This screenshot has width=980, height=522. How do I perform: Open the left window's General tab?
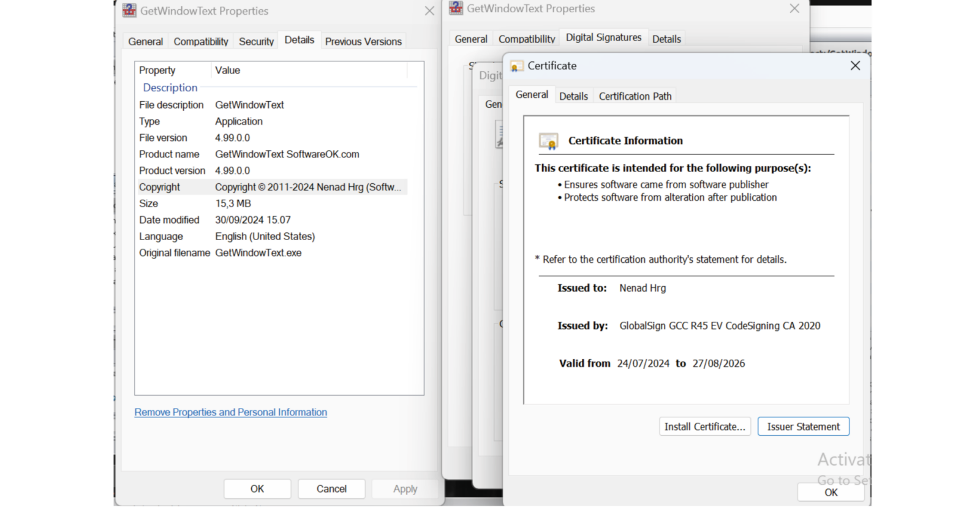[x=145, y=42]
